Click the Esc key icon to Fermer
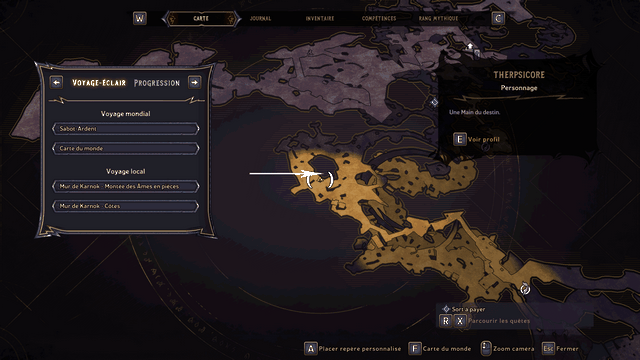The image size is (640, 360). click(x=548, y=349)
